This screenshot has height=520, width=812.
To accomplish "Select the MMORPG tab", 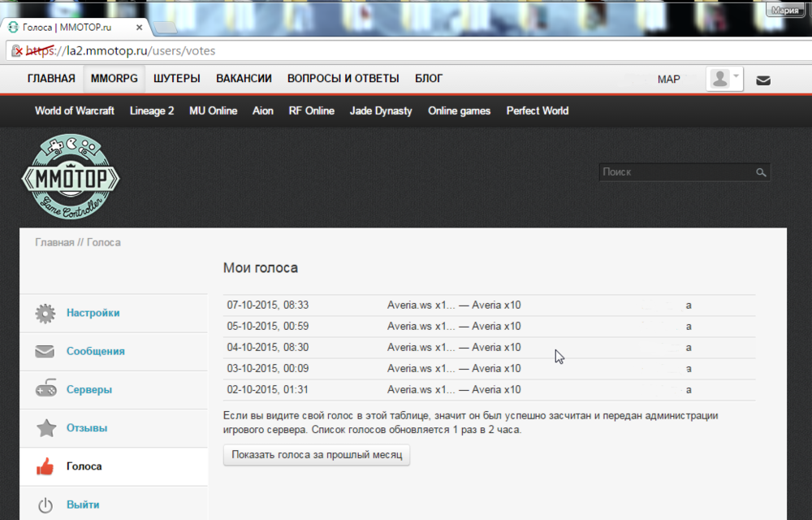I will point(114,78).
